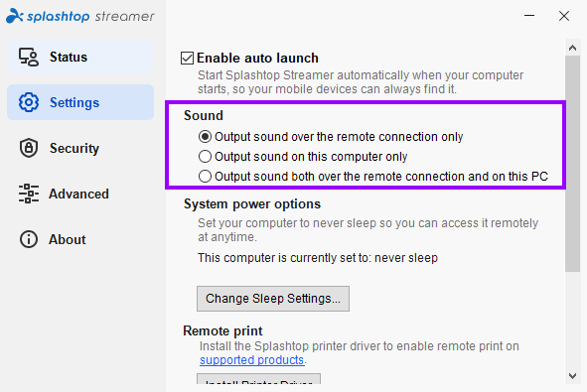Click the Advanced sliders icon
Viewport: 587px width, 392px height.
pyautogui.click(x=29, y=194)
